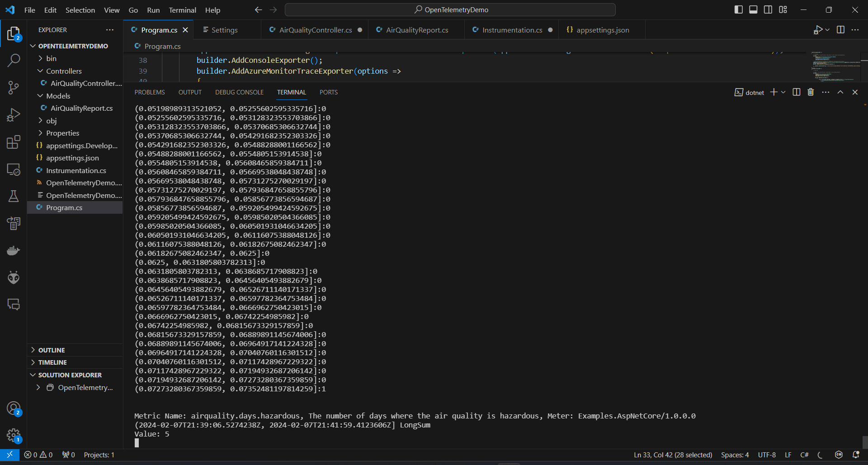Open the Terminal menu
The height and width of the screenshot is (465, 868).
tap(182, 9)
